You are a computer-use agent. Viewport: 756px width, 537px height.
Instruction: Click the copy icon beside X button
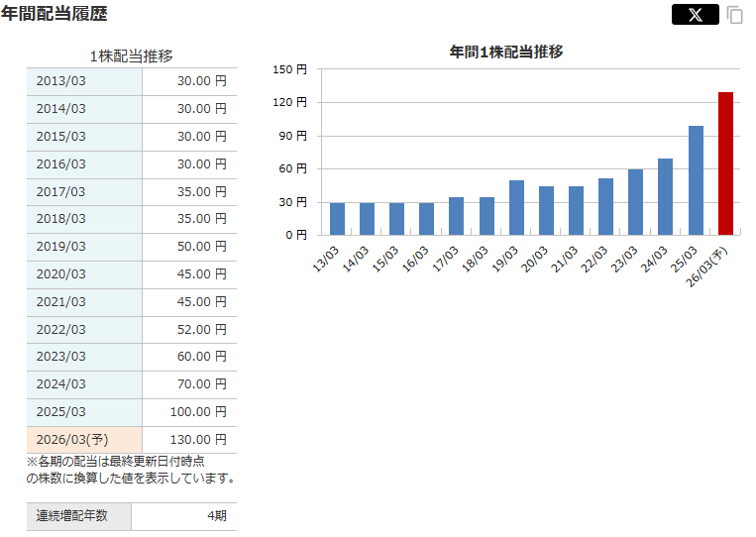point(734,15)
